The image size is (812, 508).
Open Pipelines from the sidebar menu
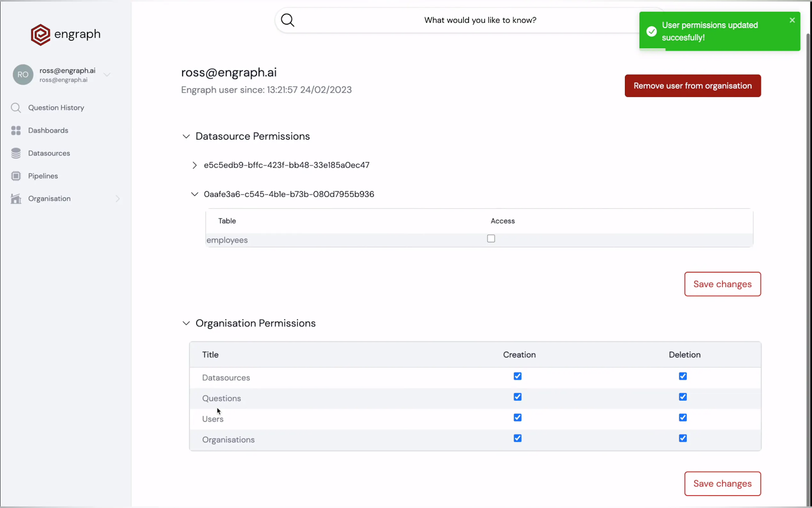pyautogui.click(x=43, y=176)
